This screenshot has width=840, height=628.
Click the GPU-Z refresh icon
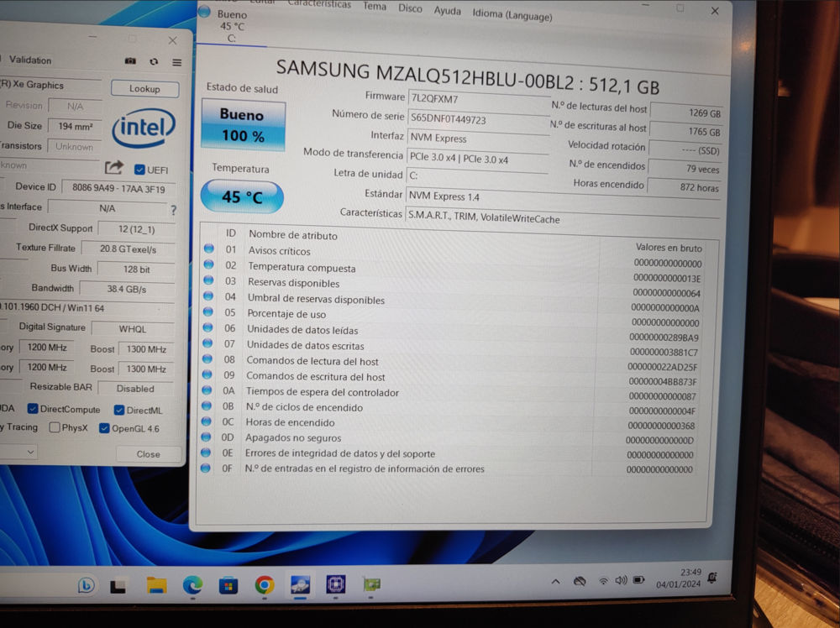pyautogui.click(x=154, y=61)
